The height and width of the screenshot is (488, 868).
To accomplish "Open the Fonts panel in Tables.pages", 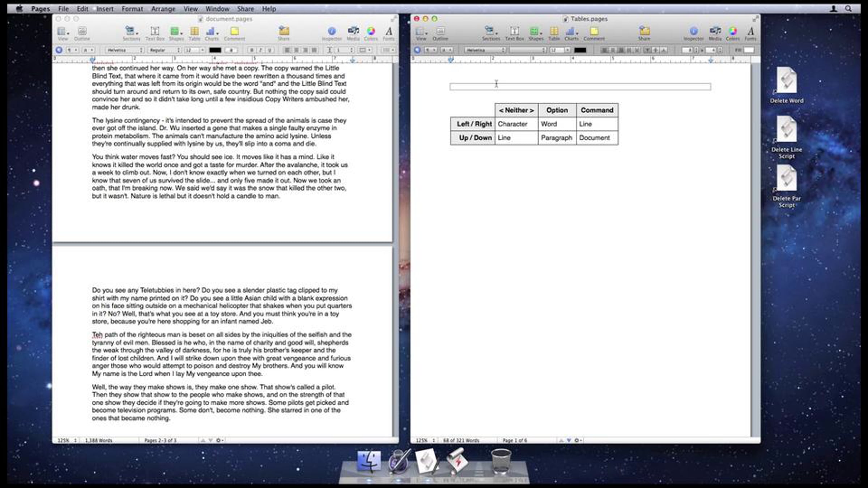I will 750,32.
